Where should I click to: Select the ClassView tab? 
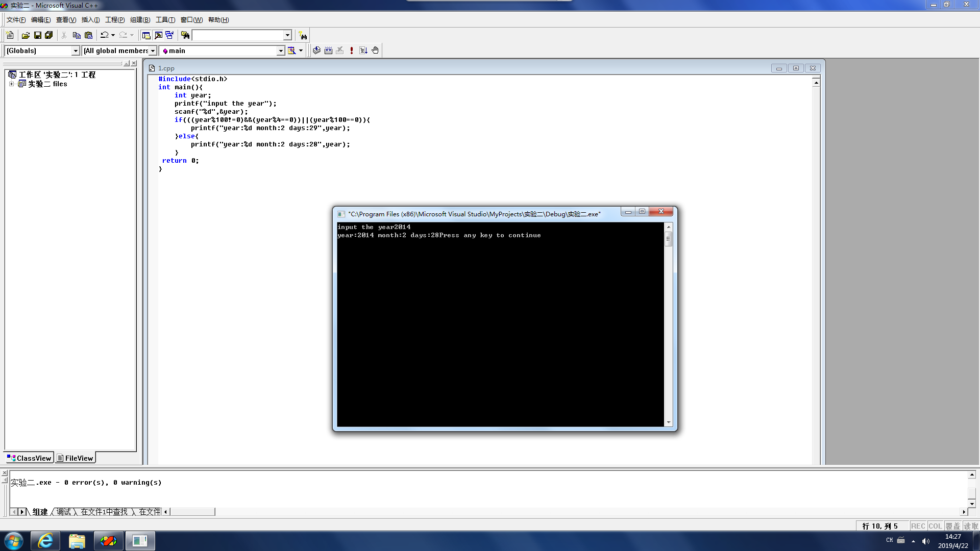pyautogui.click(x=29, y=458)
